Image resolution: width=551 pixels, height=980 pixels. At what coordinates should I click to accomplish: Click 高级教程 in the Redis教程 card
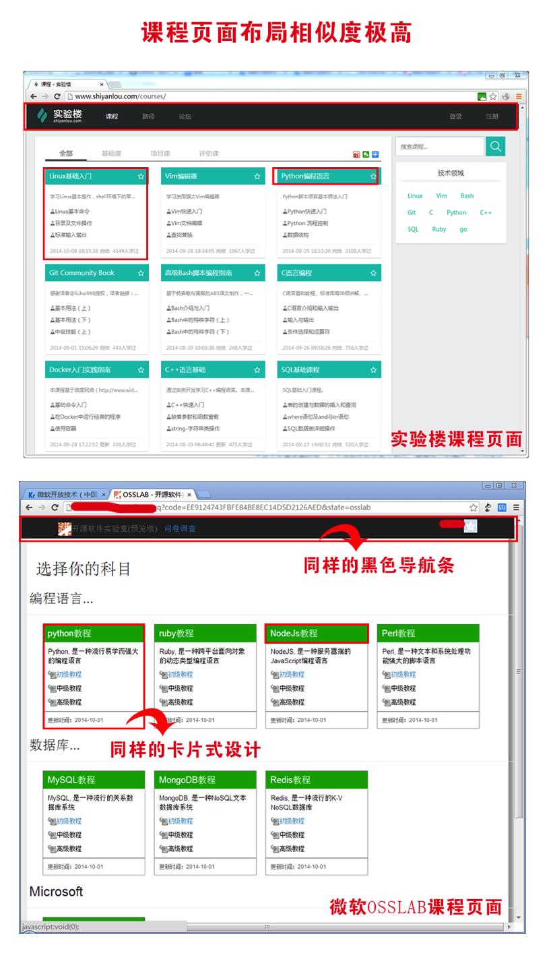(x=292, y=849)
